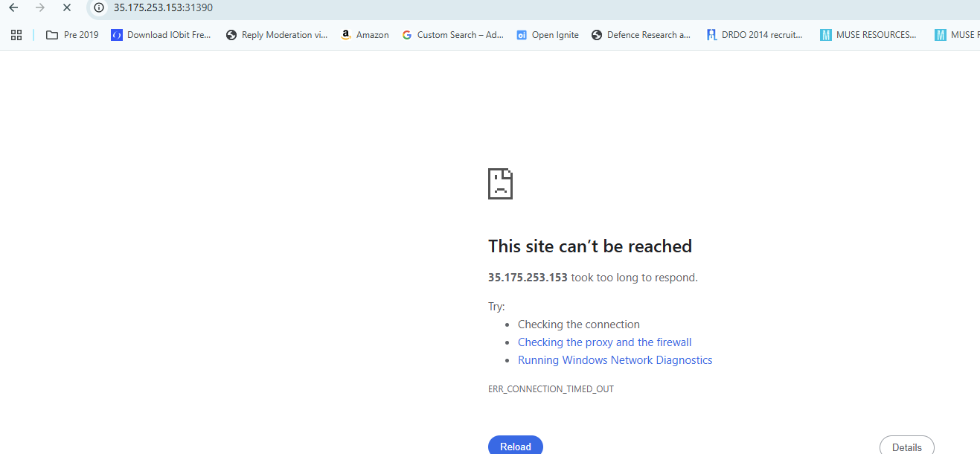
Task: Click the "This site can't be reached" heading
Action: point(590,246)
